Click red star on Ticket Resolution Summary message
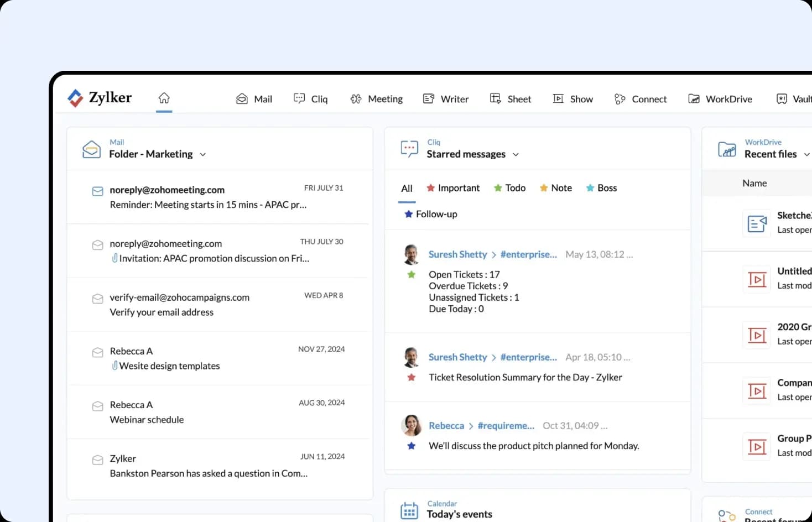The width and height of the screenshot is (812, 522). click(x=411, y=377)
